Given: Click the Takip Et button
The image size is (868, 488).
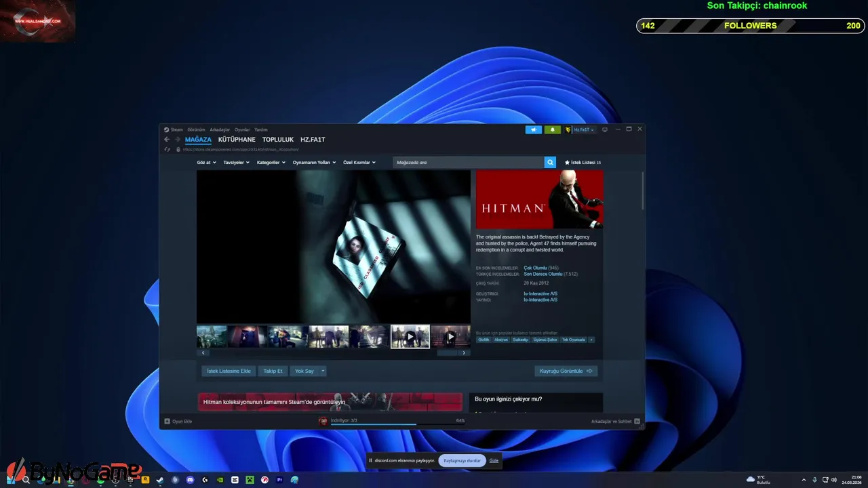Looking at the screenshot, I should coord(273,371).
